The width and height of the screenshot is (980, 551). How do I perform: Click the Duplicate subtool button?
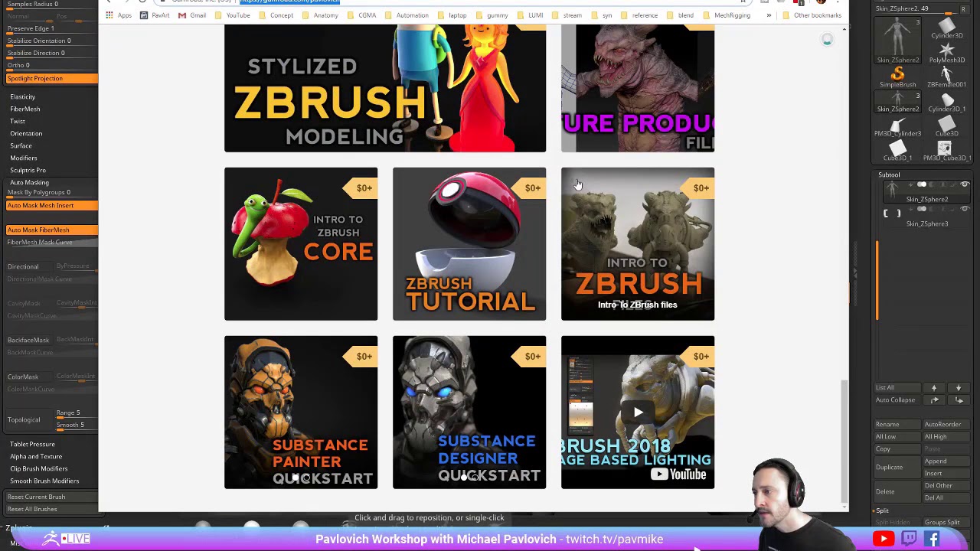coord(897,467)
